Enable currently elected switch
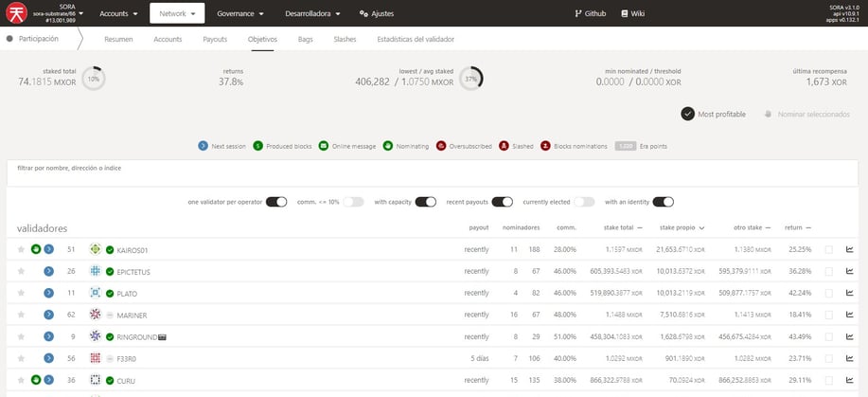Image resolution: width=868 pixels, height=397 pixels. tap(584, 202)
